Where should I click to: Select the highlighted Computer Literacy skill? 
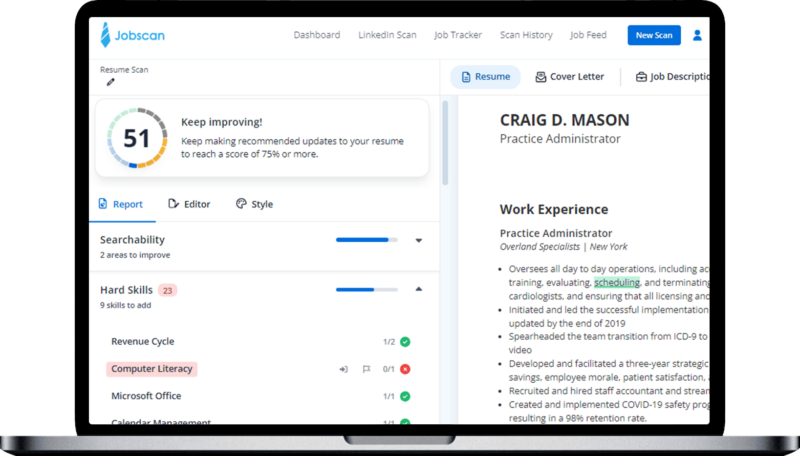[x=152, y=369]
